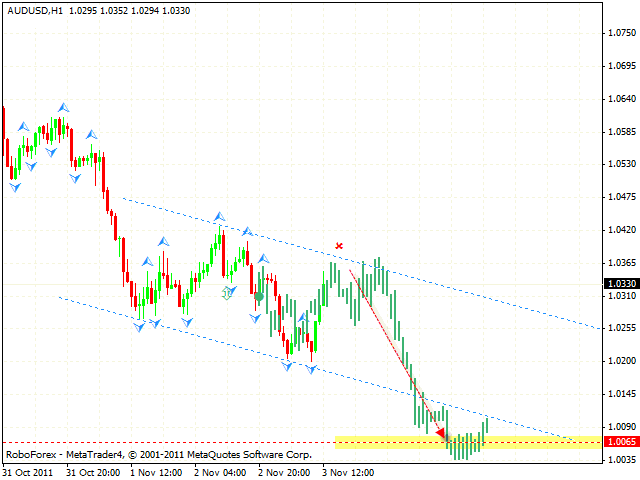The width and height of the screenshot is (640, 480).
Task: Click the hollow green up-down arrow marker
Action: pos(228,293)
